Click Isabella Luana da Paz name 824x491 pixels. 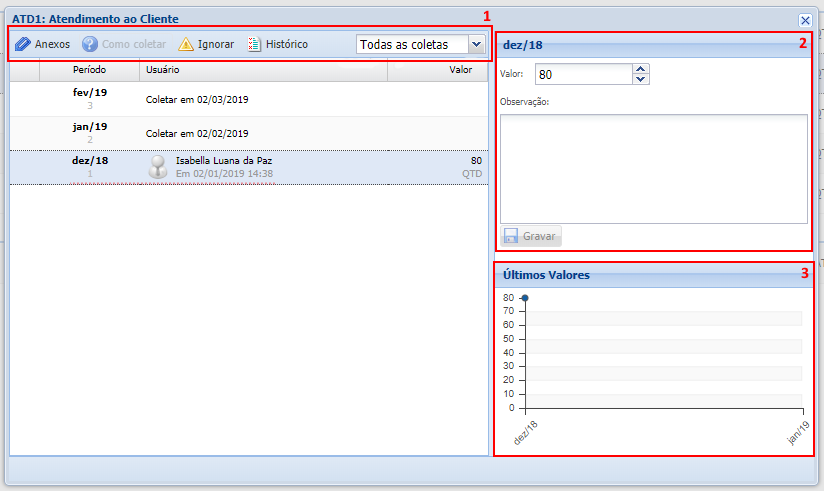tap(224, 160)
